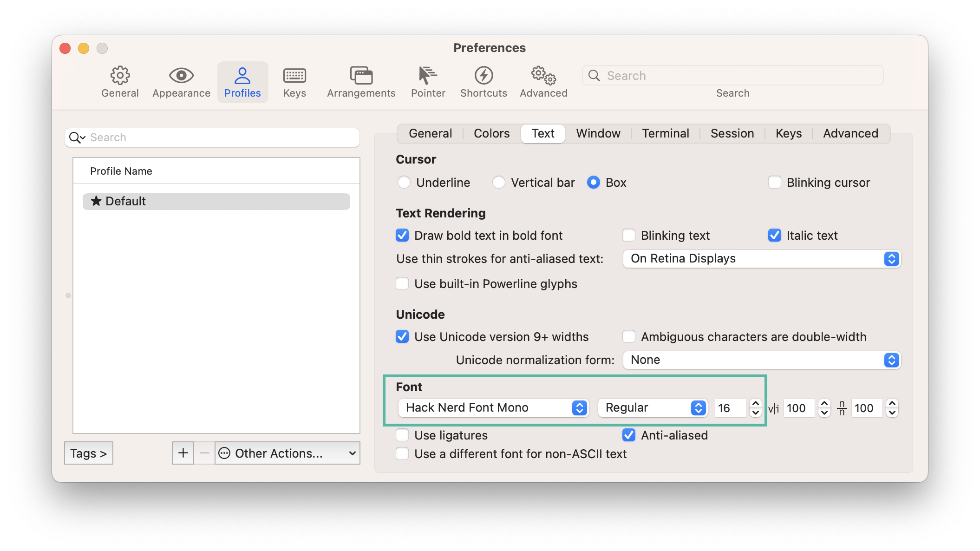Enable Use ligatures checkbox
The height and width of the screenshot is (551, 980).
click(402, 435)
